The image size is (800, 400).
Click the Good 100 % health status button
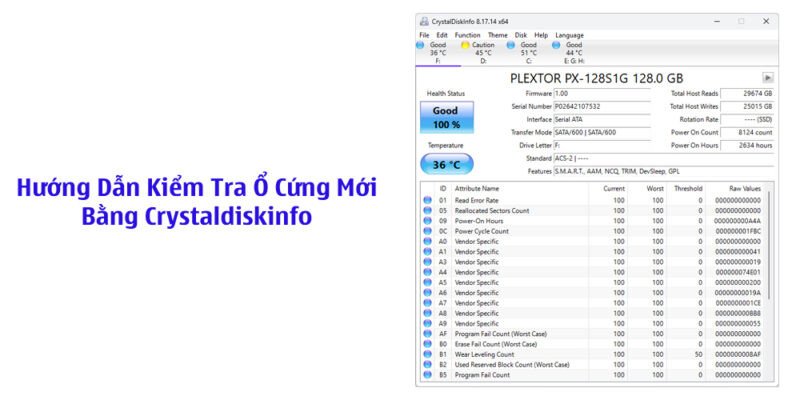[446, 117]
